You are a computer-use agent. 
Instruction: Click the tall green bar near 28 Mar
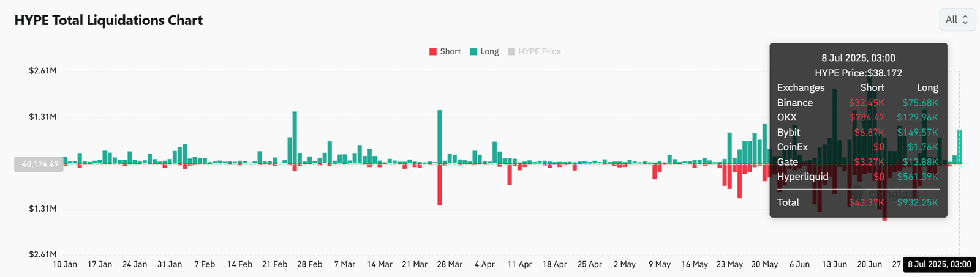point(440,136)
